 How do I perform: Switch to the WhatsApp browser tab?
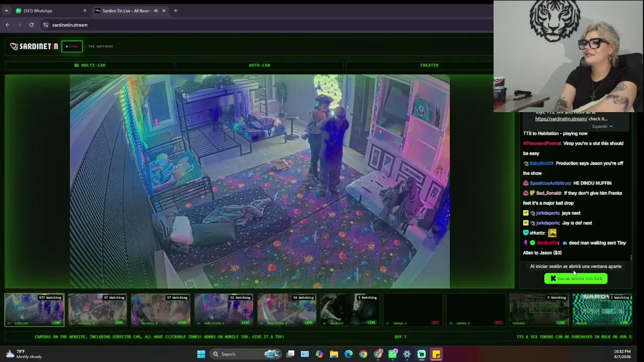point(50,11)
